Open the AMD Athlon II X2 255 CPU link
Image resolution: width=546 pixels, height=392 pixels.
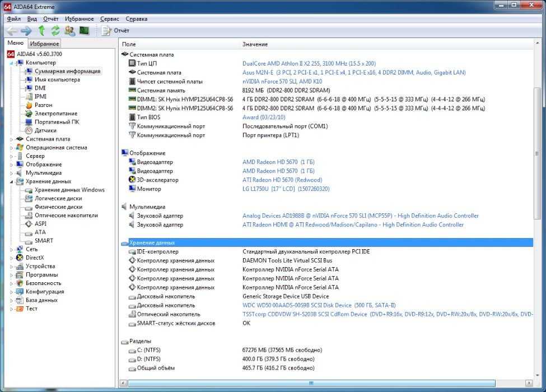click(x=309, y=63)
